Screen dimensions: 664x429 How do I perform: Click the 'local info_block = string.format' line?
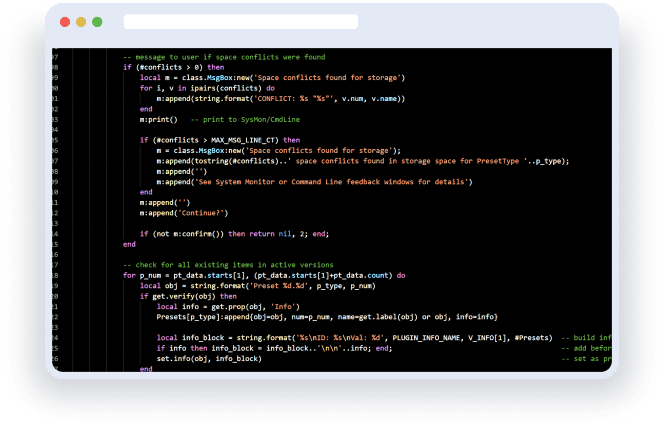(x=354, y=338)
